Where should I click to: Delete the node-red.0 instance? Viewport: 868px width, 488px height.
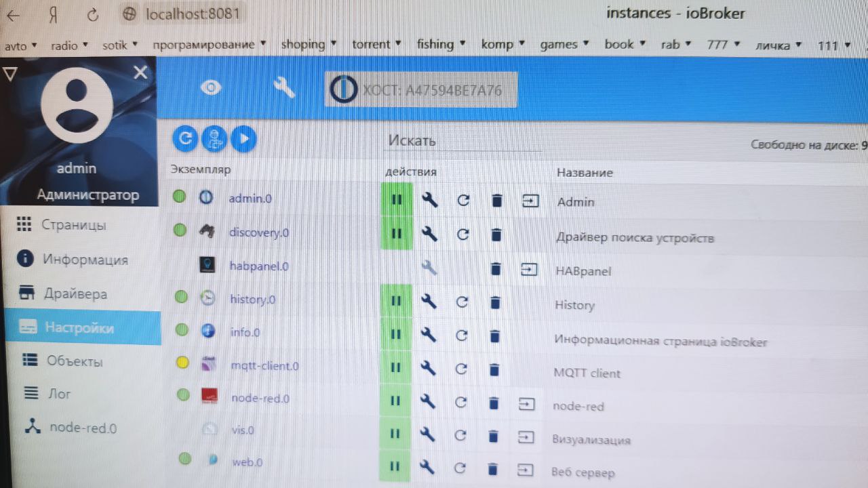(x=494, y=403)
